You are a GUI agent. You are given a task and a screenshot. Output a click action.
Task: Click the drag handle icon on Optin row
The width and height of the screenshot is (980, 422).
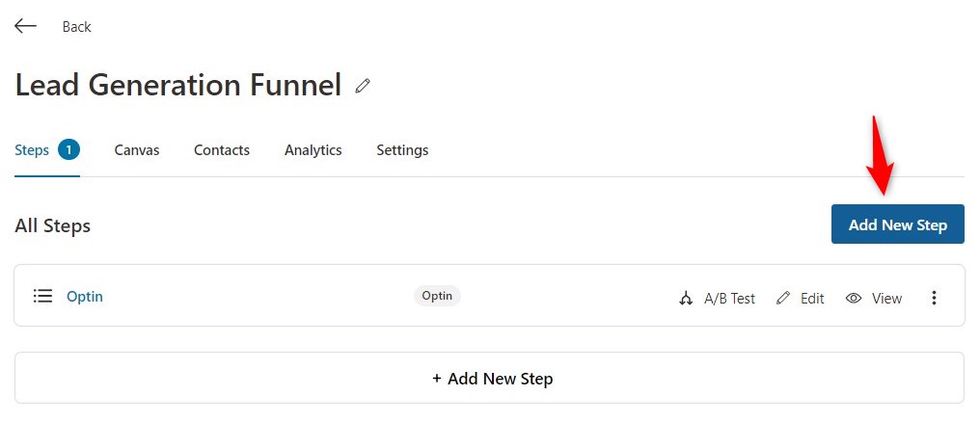pos(42,296)
